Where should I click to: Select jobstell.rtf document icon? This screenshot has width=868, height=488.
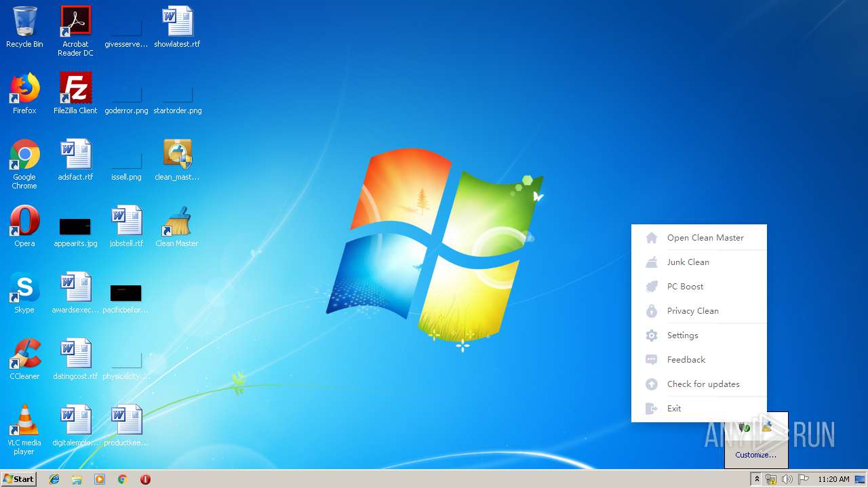(126, 227)
